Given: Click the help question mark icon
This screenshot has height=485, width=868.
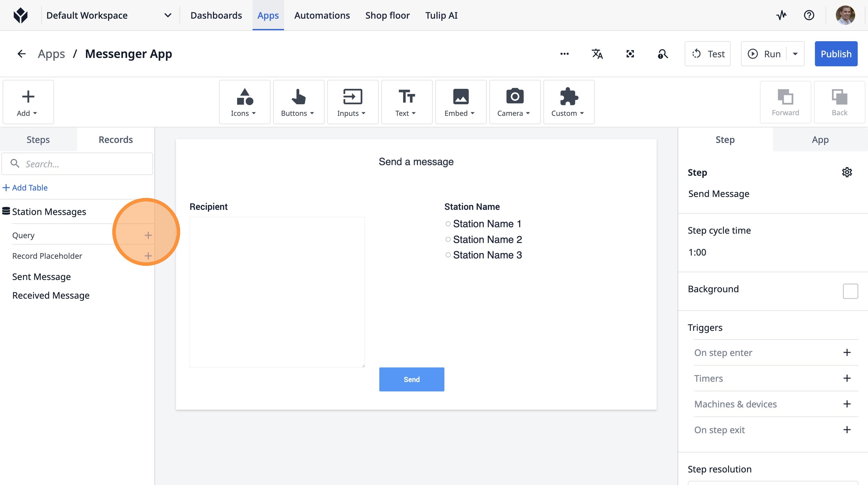Looking at the screenshot, I should coord(809,15).
